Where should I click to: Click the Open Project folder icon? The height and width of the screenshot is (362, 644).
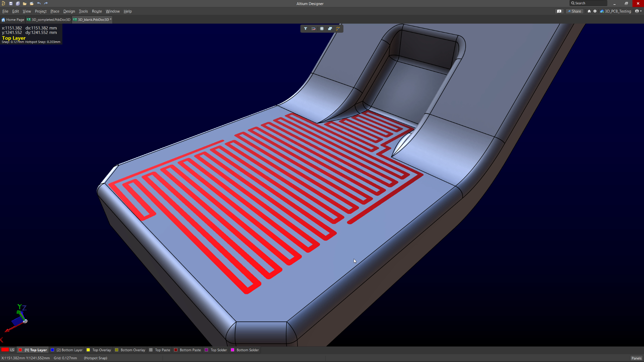pos(32,3)
